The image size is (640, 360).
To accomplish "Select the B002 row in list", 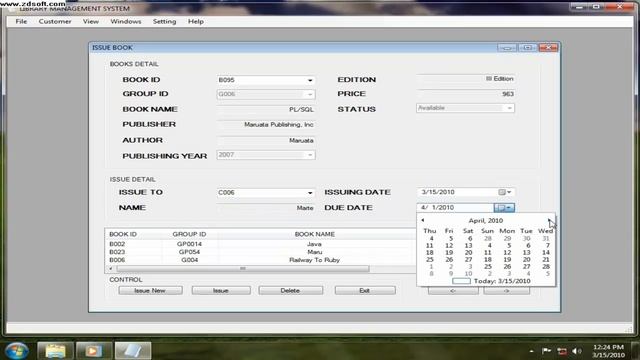I will 260,244.
